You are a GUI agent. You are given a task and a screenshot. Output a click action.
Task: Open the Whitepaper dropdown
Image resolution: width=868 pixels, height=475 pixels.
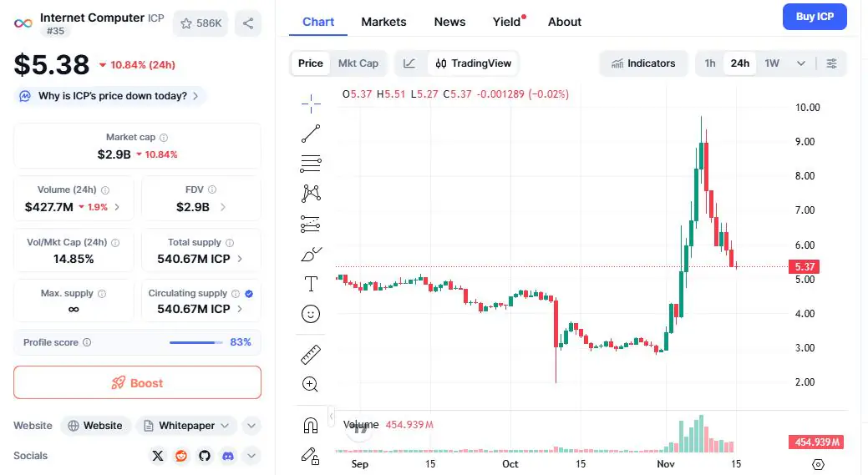(x=186, y=426)
